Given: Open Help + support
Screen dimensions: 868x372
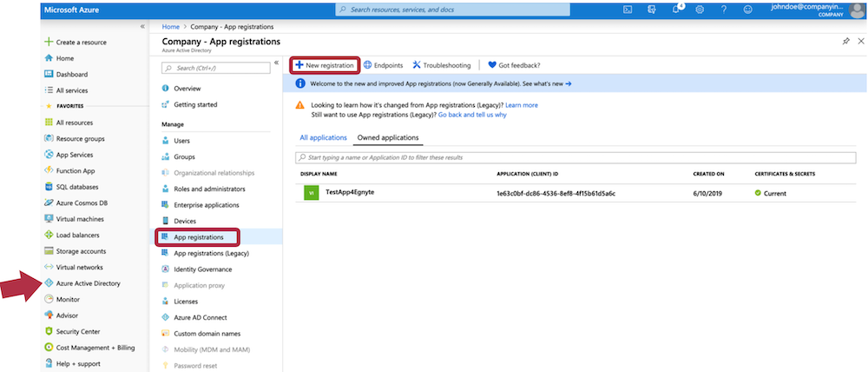Looking at the screenshot, I should (72, 363).
